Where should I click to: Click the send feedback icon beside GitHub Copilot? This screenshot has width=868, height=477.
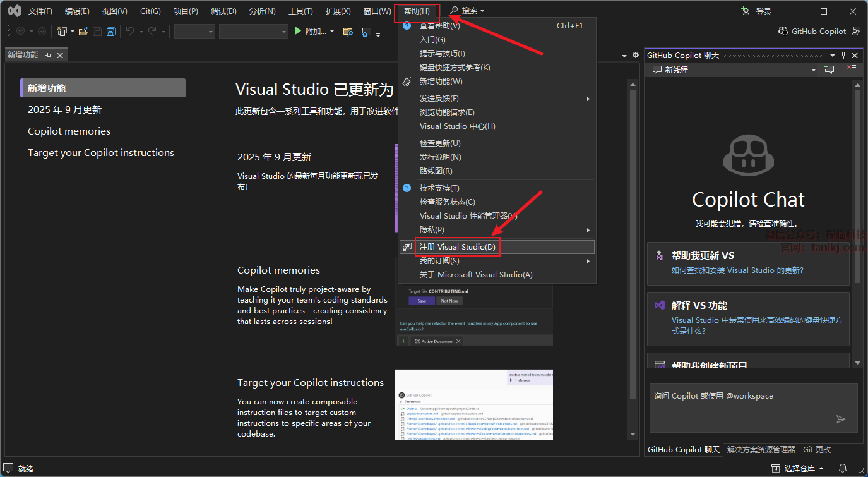click(856, 31)
